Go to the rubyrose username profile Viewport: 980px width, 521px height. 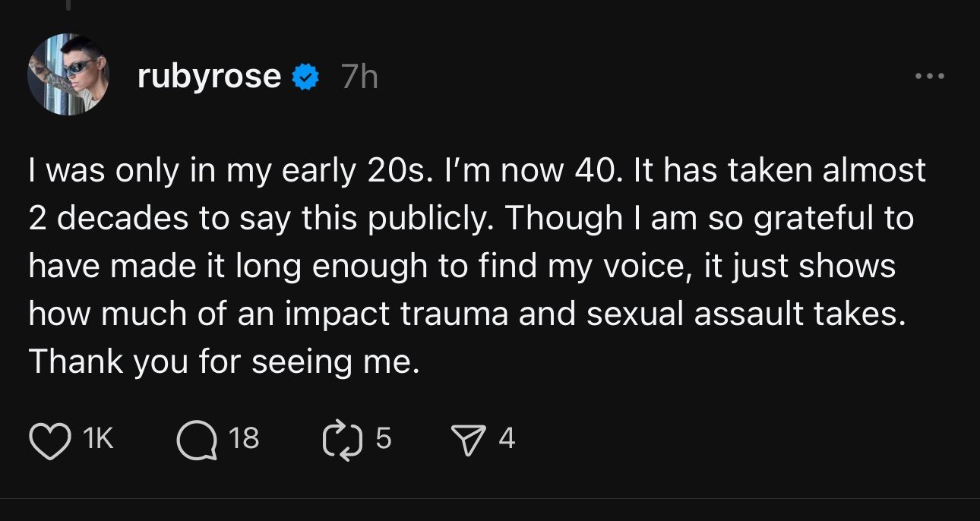click(209, 76)
